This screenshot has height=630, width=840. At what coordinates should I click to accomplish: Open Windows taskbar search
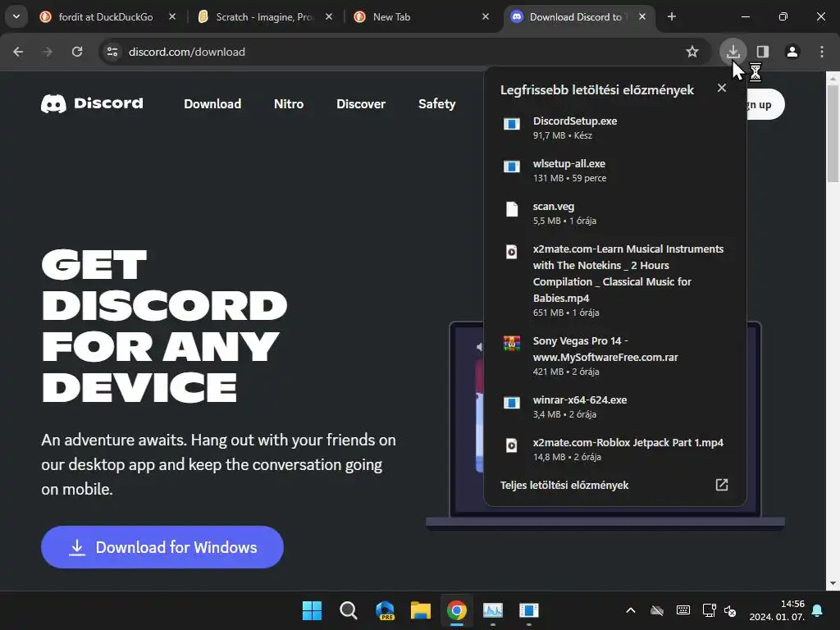(348, 610)
